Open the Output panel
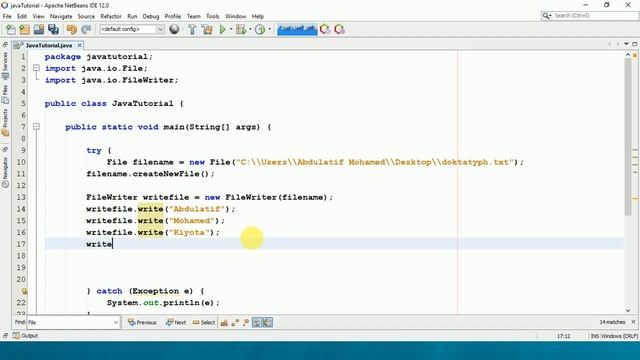The height and width of the screenshot is (360, 640). point(25,336)
